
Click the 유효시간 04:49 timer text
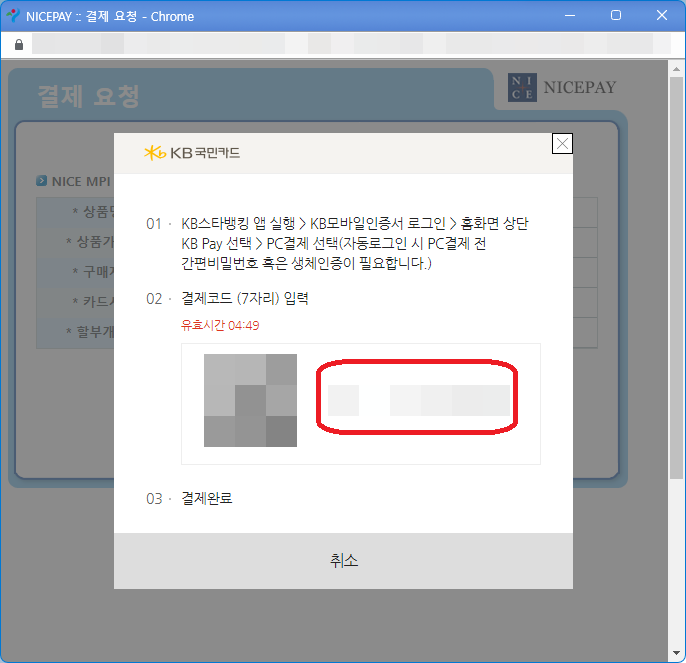coord(220,325)
